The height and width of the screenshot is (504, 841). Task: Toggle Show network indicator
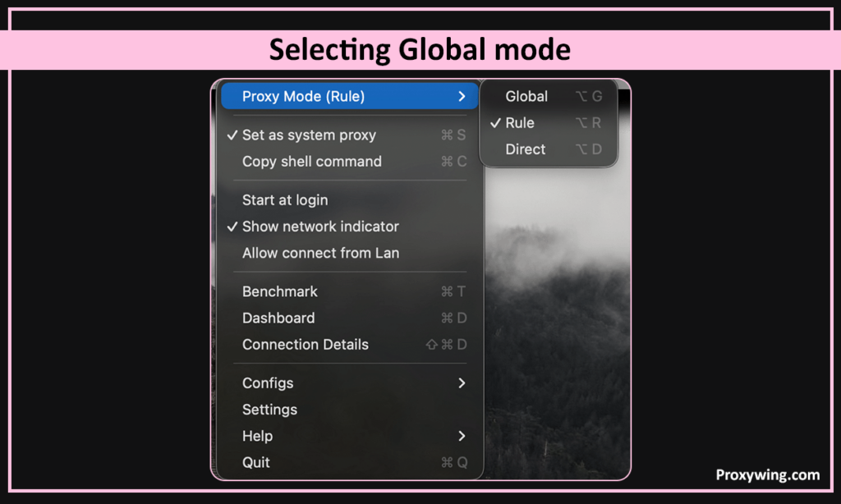320,226
